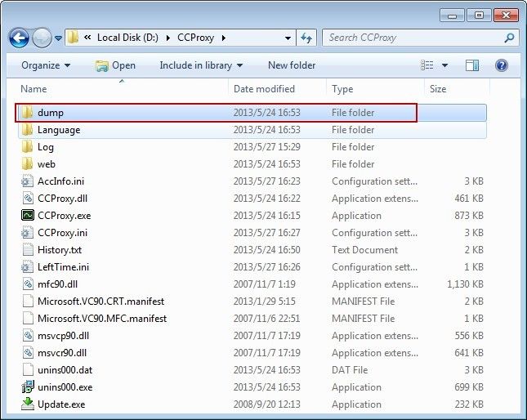Show hidden breadcrumb path with double chevron
This screenshot has height=420, width=527.
point(87,38)
